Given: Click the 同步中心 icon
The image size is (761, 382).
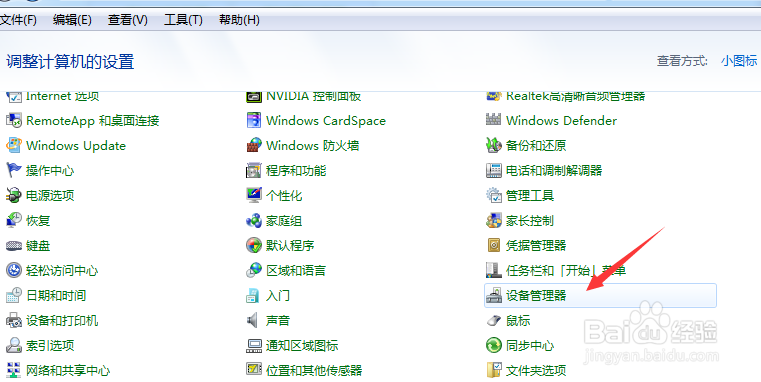Looking at the screenshot, I should click(x=494, y=346).
